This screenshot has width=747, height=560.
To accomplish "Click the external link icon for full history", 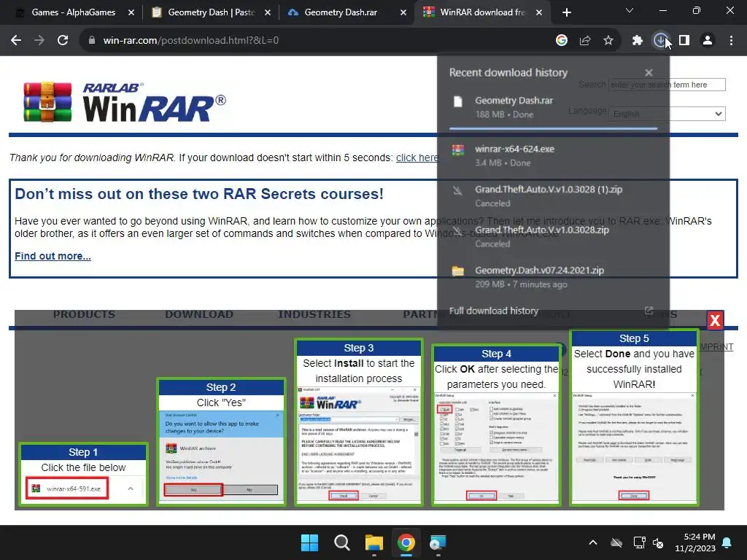I will pyautogui.click(x=649, y=311).
